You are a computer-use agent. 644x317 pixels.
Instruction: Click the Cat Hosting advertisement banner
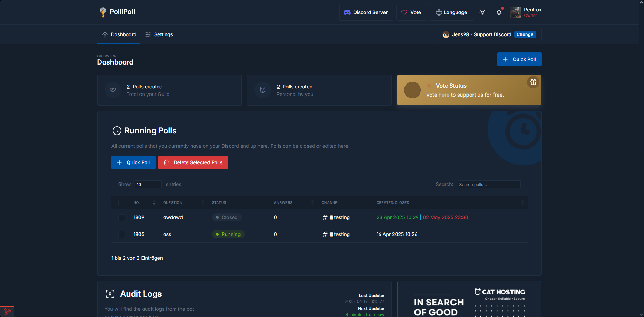click(x=469, y=299)
